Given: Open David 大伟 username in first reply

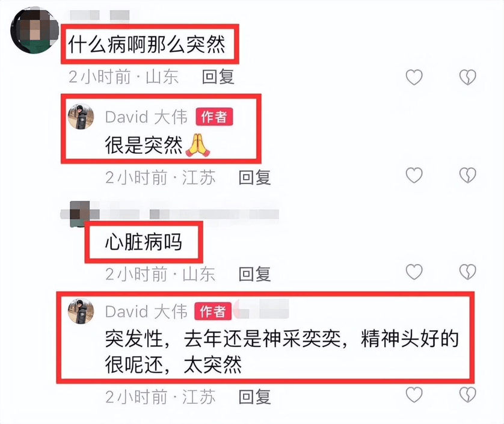Looking at the screenshot, I should (x=146, y=117).
